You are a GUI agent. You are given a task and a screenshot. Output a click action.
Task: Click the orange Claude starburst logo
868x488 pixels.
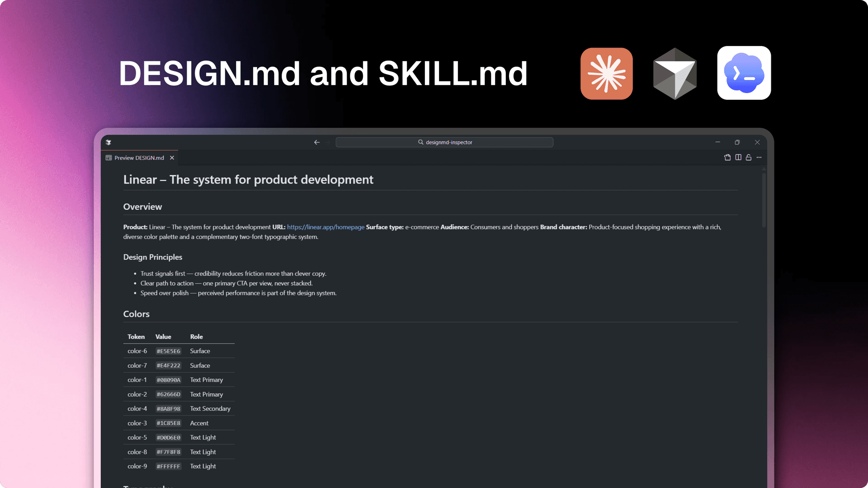pyautogui.click(x=606, y=74)
